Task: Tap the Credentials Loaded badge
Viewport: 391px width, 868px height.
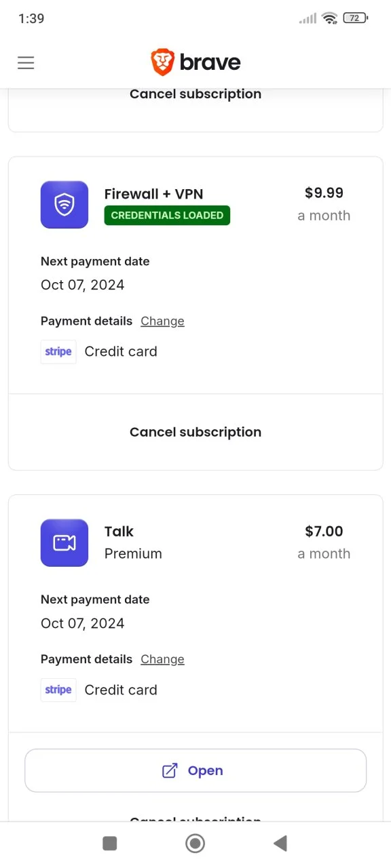Action: [x=167, y=215]
